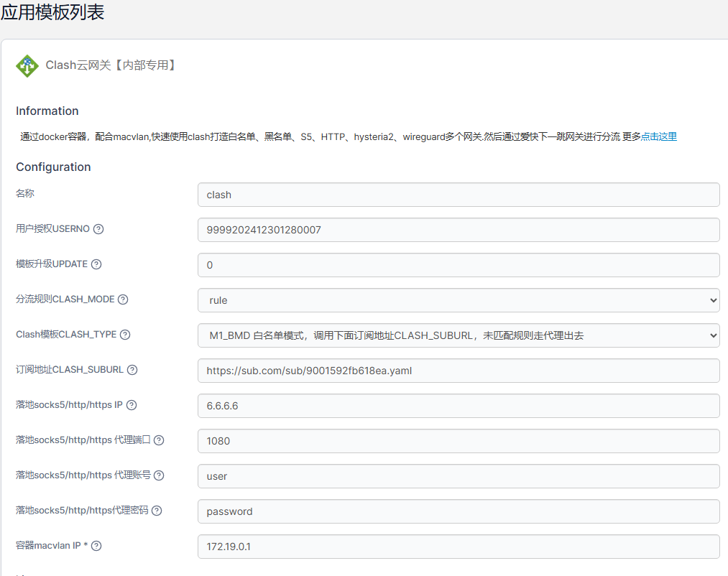Open help icon beside 模板升级UPDATE

click(96, 264)
